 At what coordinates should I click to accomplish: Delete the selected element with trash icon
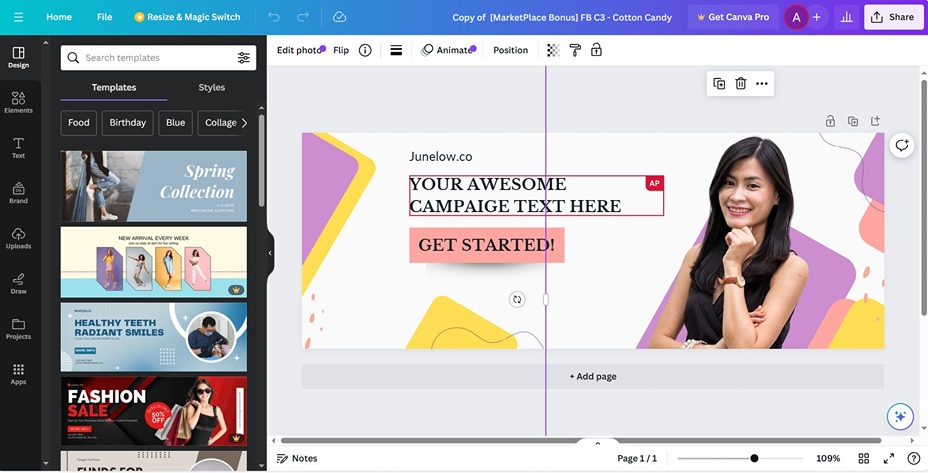740,83
